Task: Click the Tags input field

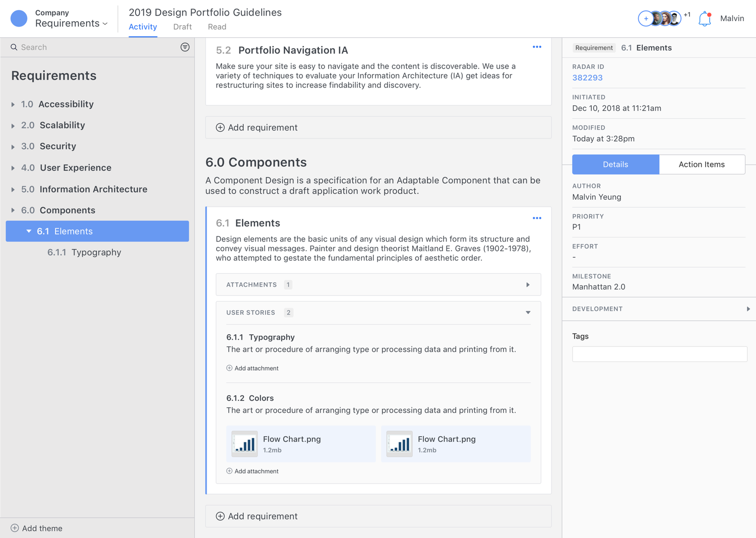Action: 660,354
